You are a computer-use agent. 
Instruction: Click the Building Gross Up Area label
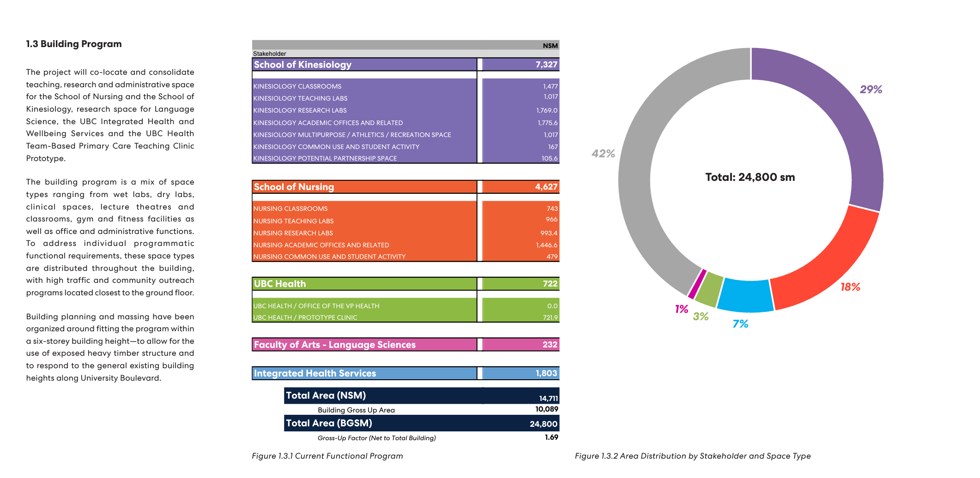(x=356, y=410)
